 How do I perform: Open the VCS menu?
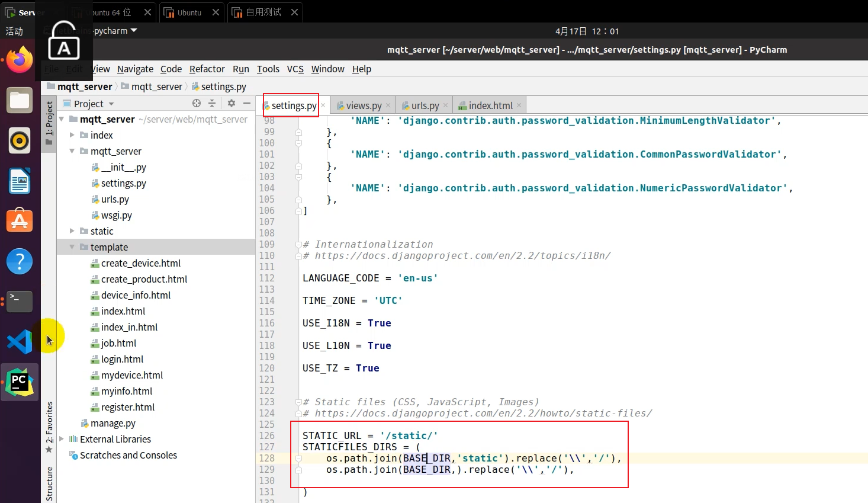pos(295,69)
